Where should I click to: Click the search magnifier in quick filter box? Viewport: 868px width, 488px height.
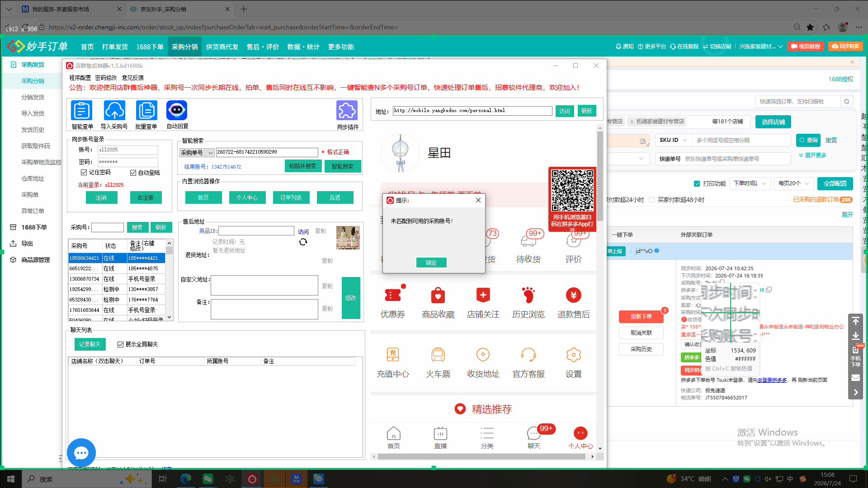tap(847, 102)
